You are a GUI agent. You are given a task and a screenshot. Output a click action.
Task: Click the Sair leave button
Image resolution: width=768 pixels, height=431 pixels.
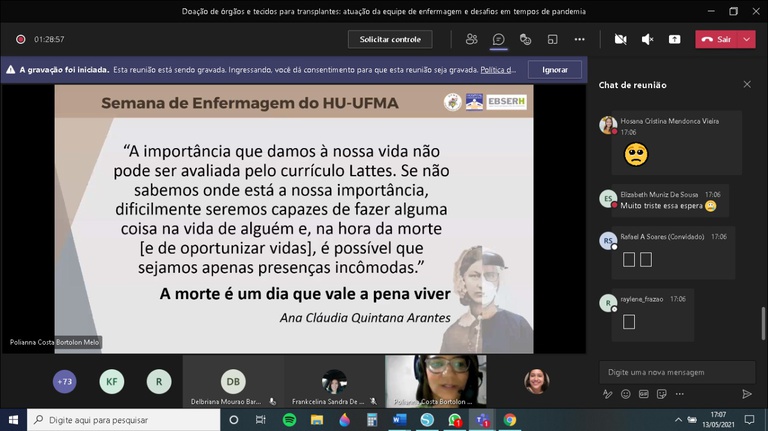pyautogui.click(x=717, y=39)
